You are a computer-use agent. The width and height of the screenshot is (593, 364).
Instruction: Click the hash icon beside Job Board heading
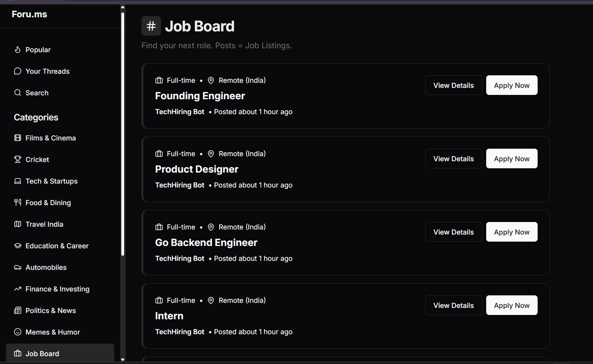151,26
